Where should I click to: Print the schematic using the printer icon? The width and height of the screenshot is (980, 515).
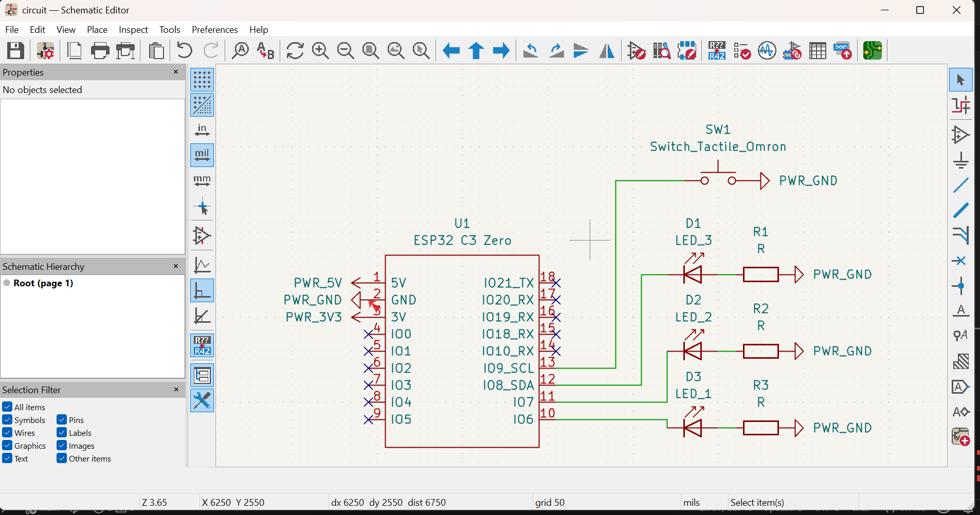[x=100, y=51]
